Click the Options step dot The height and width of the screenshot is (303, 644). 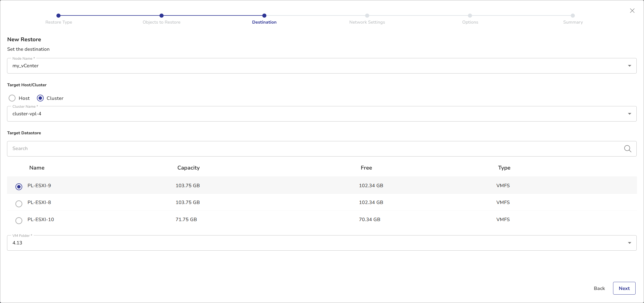[x=470, y=16]
